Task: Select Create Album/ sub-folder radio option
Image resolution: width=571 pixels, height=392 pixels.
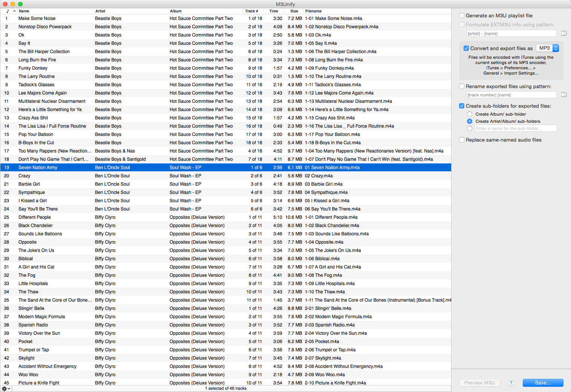Action: (470, 114)
